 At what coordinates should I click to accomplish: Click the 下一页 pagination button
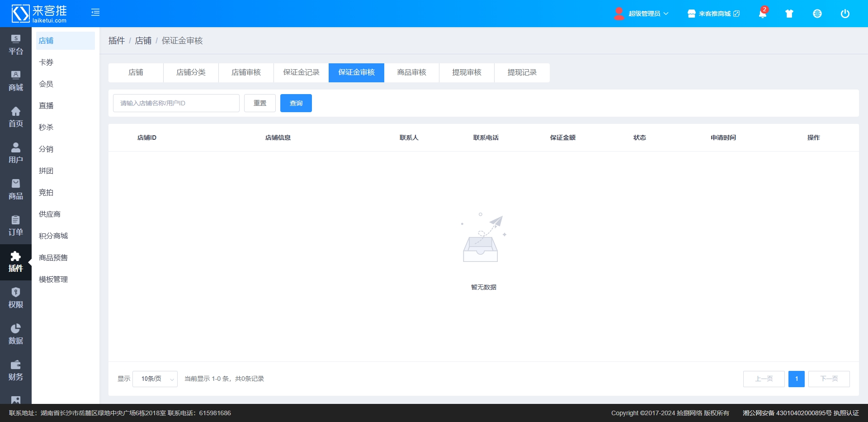click(x=829, y=379)
